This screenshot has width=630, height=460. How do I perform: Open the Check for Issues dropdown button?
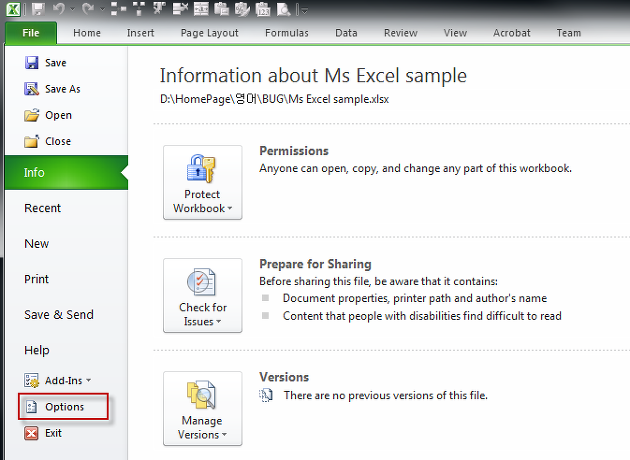click(202, 295)
